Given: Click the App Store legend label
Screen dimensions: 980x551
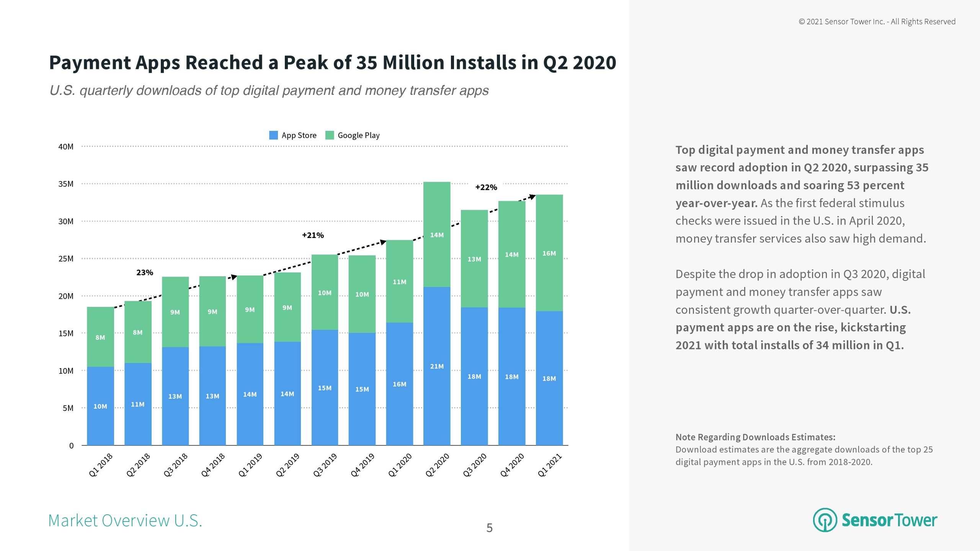Looking at the screenshot, I should click(299, 135).
